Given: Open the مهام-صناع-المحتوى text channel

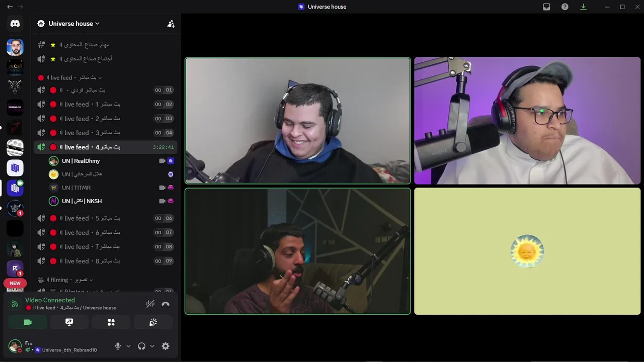Looking at the screenshot, I should (x=106, y=45).
